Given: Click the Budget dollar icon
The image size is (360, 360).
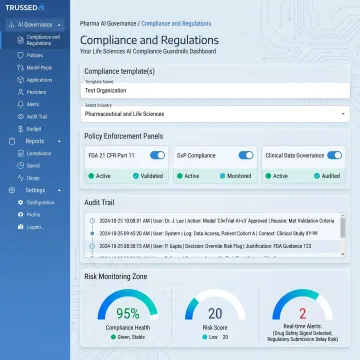Looking at the screenshot, I should [x=20, y=129].
